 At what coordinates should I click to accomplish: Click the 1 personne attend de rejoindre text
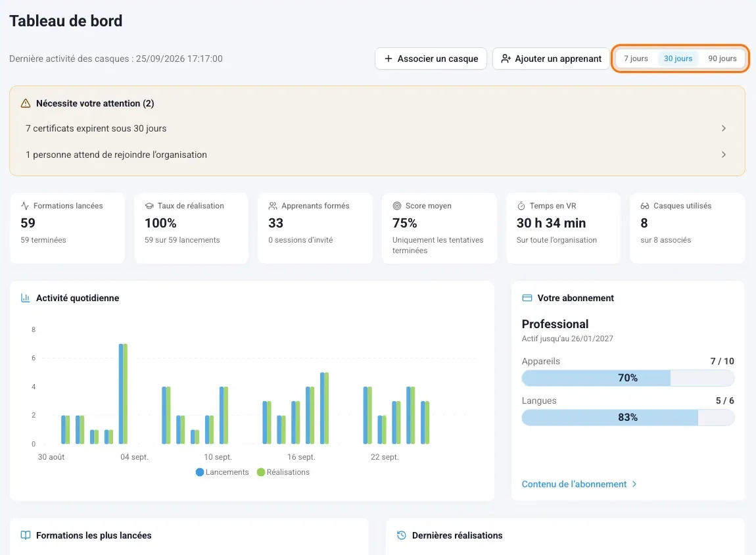[116, 155]
